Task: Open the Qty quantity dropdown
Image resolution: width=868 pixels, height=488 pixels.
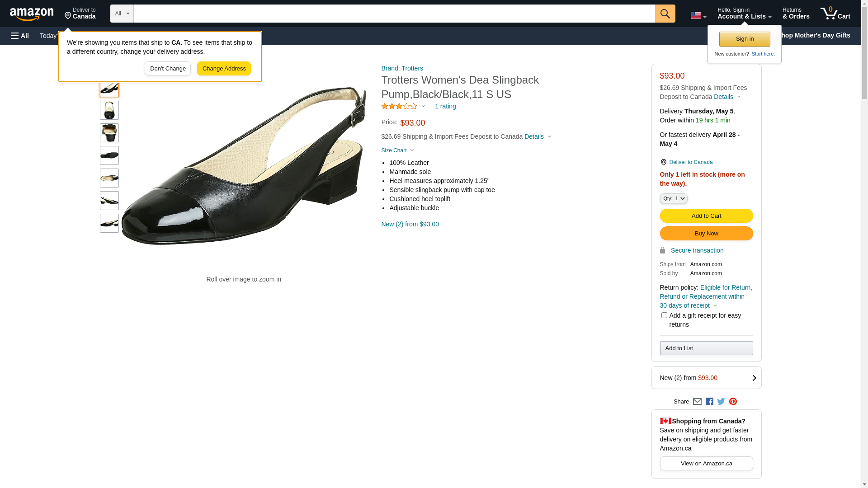Action: point(674,198)
